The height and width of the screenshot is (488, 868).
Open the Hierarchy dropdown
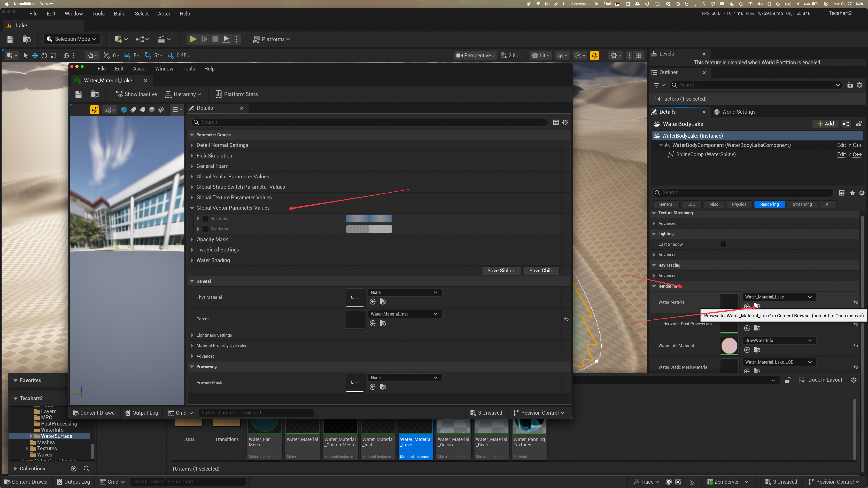183,94
